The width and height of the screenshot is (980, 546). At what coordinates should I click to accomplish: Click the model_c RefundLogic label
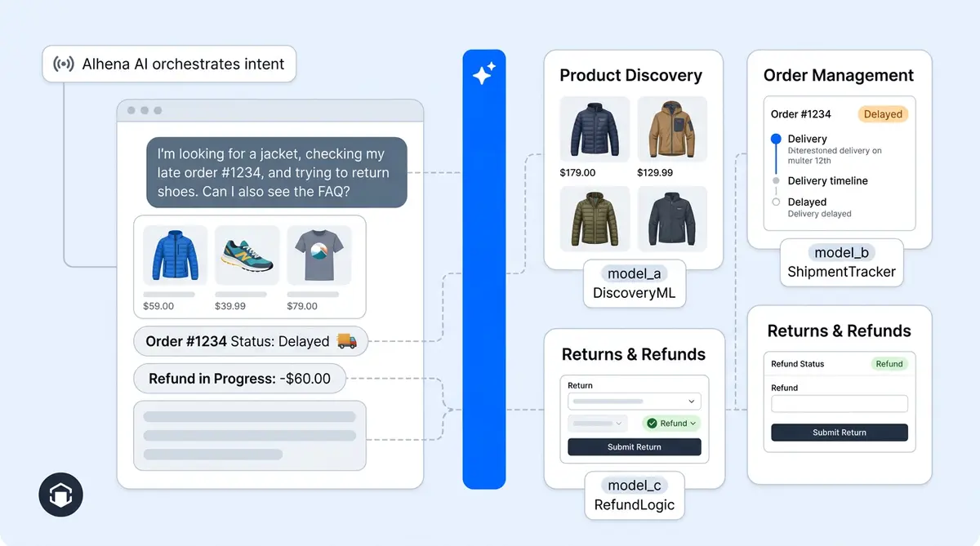click(635, 495)
